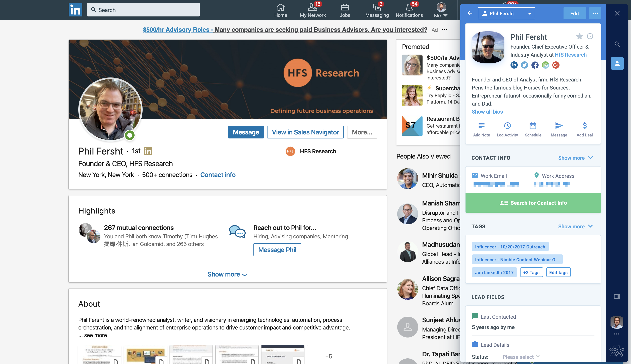Open the Phil Fersht contact dropdown
Viewport: 631px width, 364px height.
point(506,13)
